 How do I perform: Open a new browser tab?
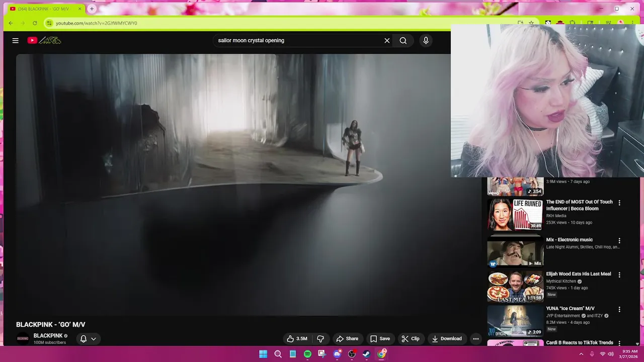point(92,9)
